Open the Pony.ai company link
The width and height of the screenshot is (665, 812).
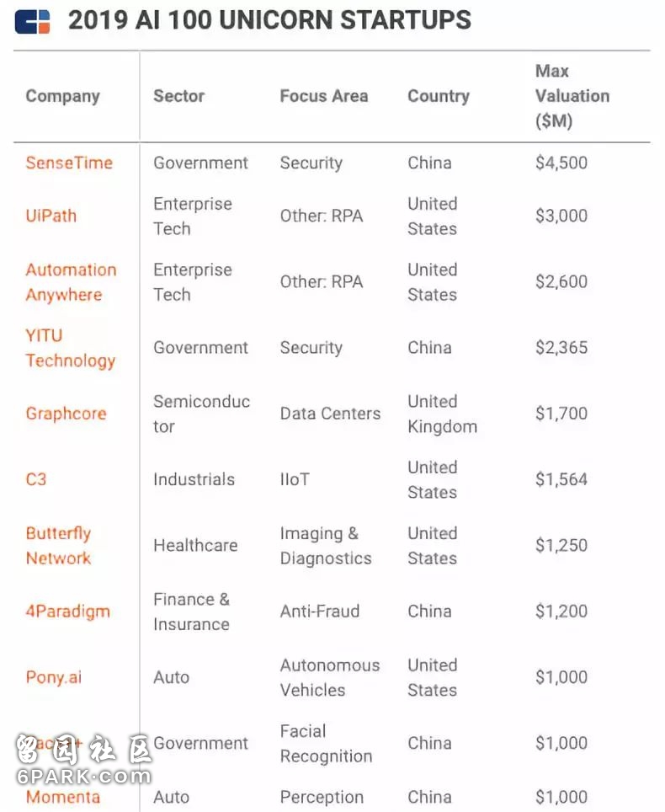(x=54, y=677)
